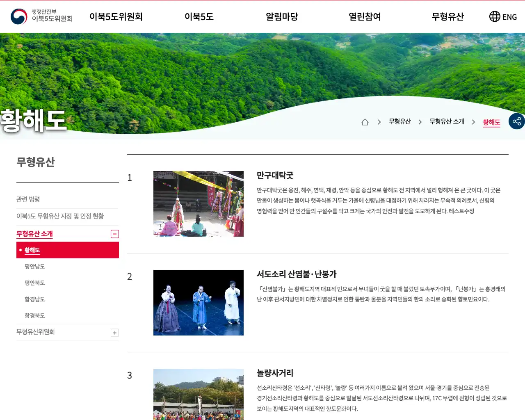Open the 서도소리 산염불·난봉가 photo thumbnail
The width and height of the screenshot is (525, 420).
[199, 303]
